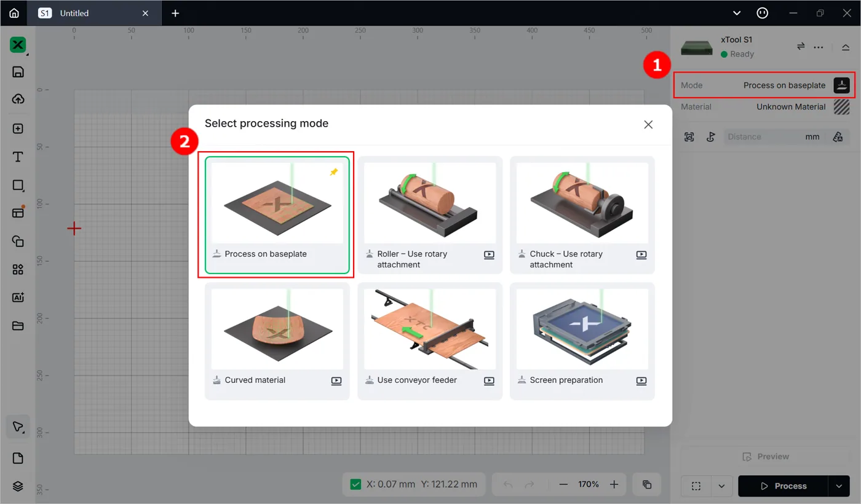861x504 pixels.
Task: Choose Screen preparation mode
Action: (582, 341)
